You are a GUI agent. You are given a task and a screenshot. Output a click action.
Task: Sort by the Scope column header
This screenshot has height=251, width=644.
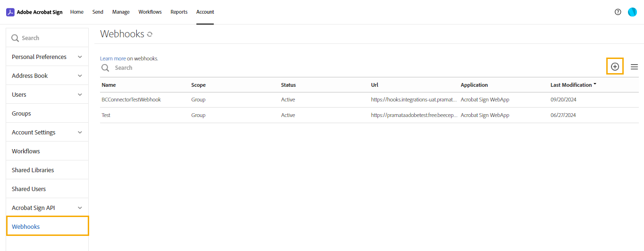(198, 85)
